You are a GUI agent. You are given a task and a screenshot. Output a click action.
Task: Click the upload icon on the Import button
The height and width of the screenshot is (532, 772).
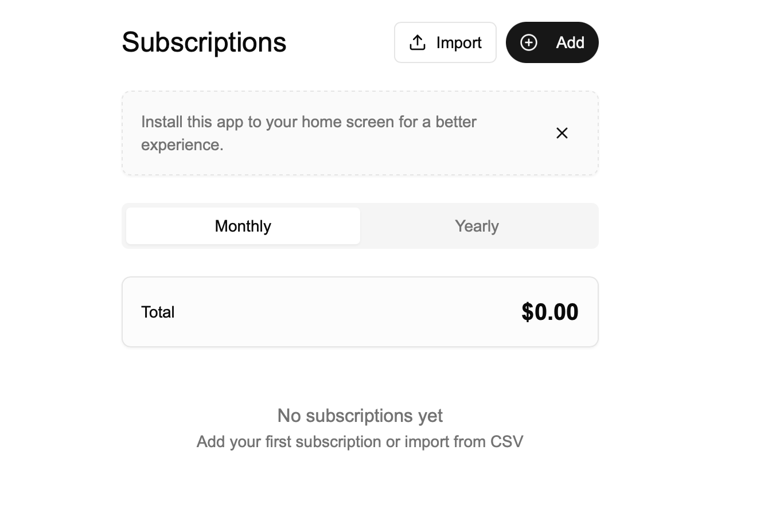point(416,42)
